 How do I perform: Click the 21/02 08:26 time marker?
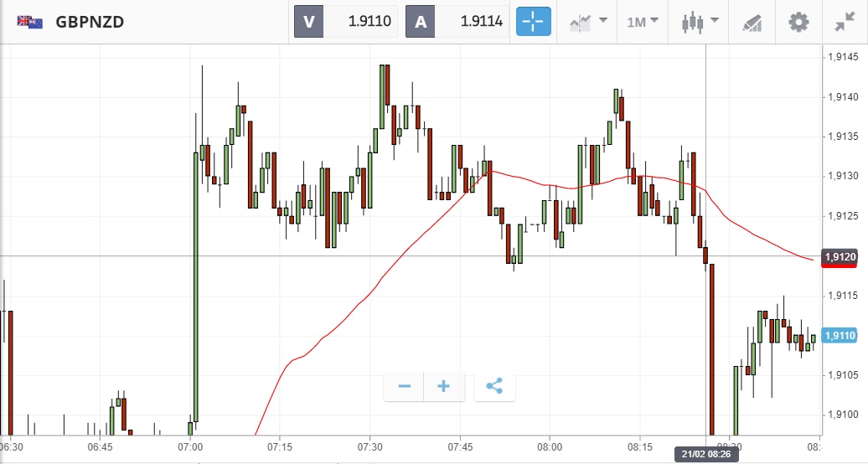click(x=706, y=454)
